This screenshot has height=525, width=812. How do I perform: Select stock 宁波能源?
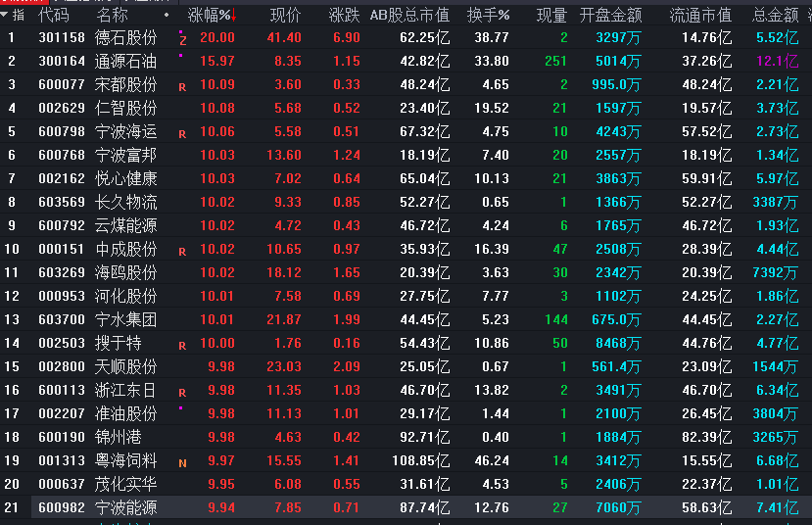[x=125, y=507]
